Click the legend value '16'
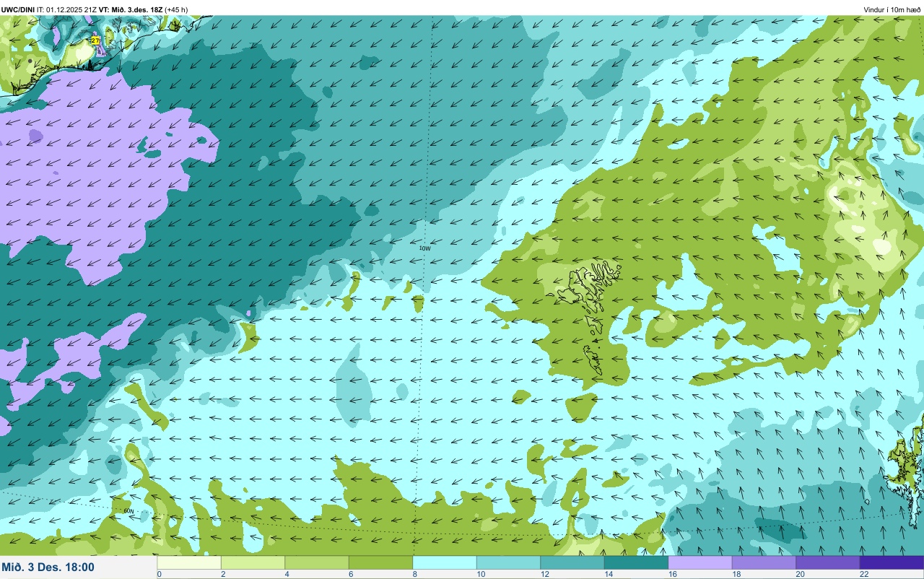Image resolution: width=924 pixels, height=579 pixels. [x=672, y=575]
